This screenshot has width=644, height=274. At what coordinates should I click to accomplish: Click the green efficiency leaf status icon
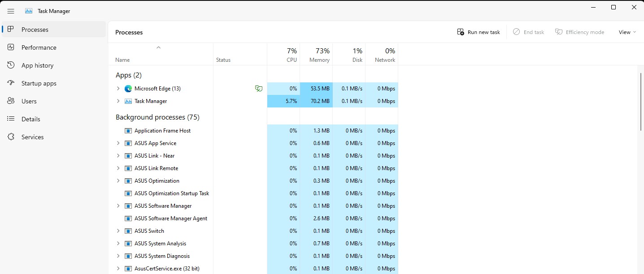pyautogui.click(x=258, y=89)
